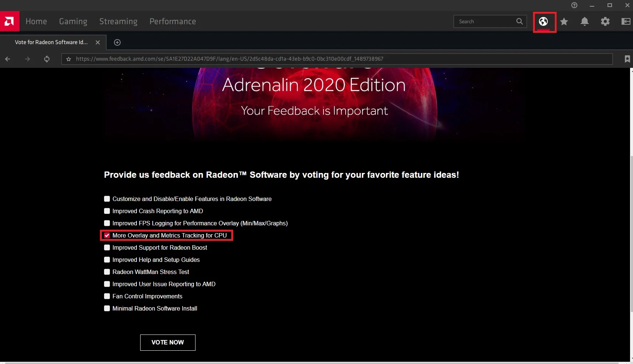
Task: Check Customize and Disable/Enable Features option
Action: (107, 199)
